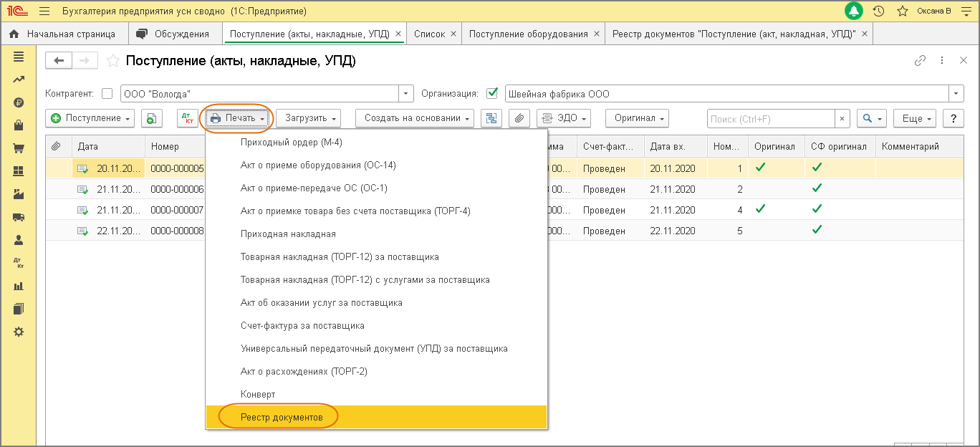This screenshot has height=447, width=980.
Task: Open the settings gear in sidebar
Action: pos(19,332)
